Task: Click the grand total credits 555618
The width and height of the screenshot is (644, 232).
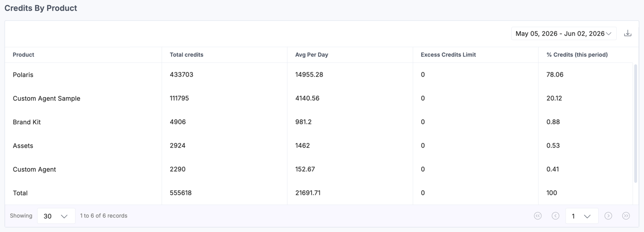Action: point(181,193)
